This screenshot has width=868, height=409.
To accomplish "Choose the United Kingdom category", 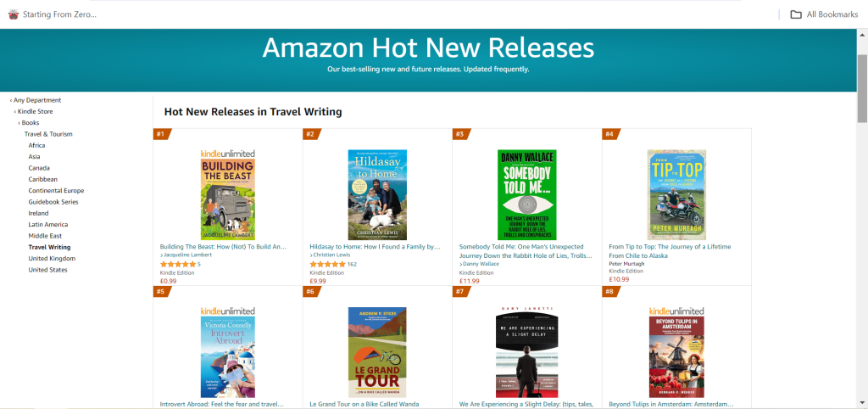I will tap(51, 258).
